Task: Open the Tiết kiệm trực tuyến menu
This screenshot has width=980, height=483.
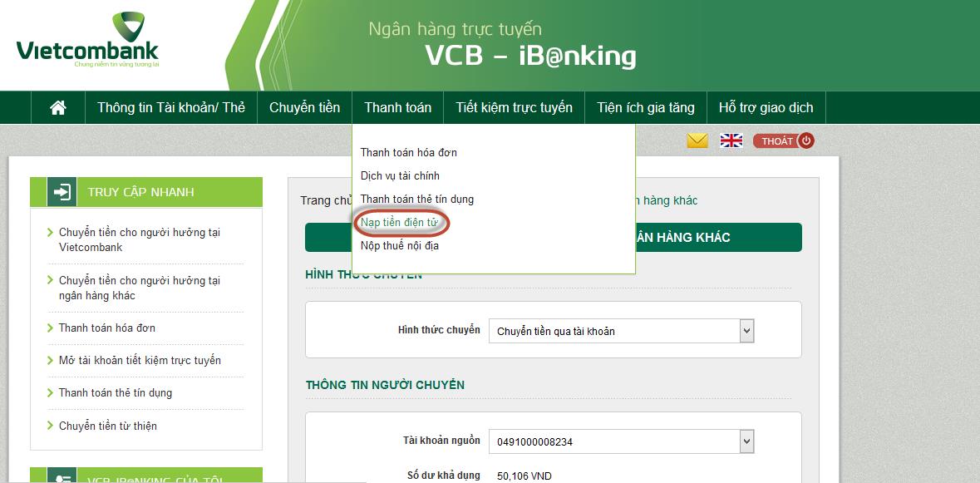Action: (514, 107)
